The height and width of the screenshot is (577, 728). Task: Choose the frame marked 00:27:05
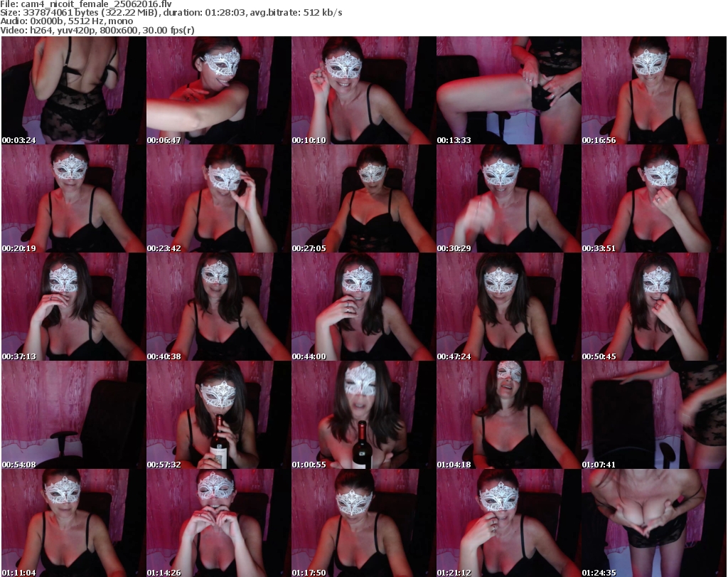pos(363,198)
